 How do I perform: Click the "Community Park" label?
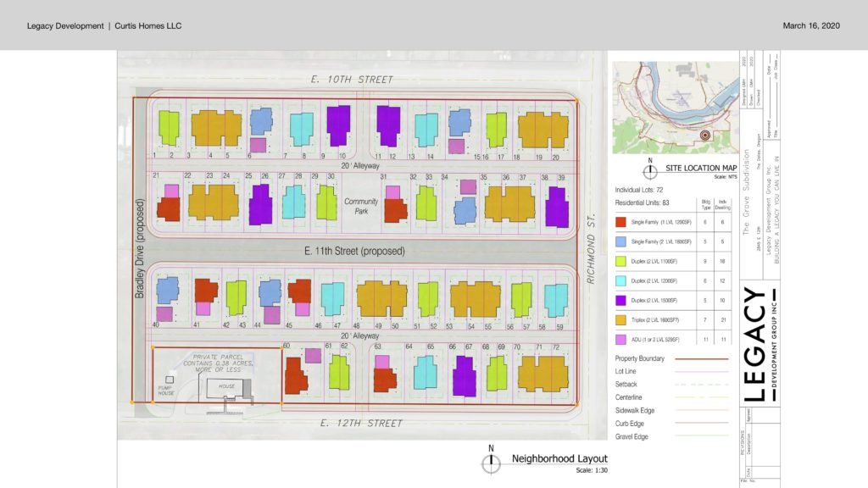pyautogui.click(x=361, y=207)
